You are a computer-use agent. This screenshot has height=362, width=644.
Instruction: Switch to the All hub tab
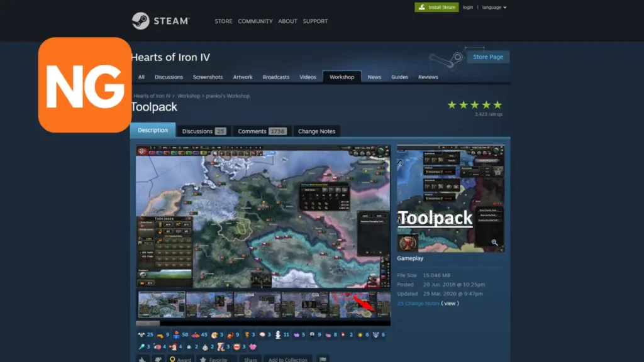142,77
